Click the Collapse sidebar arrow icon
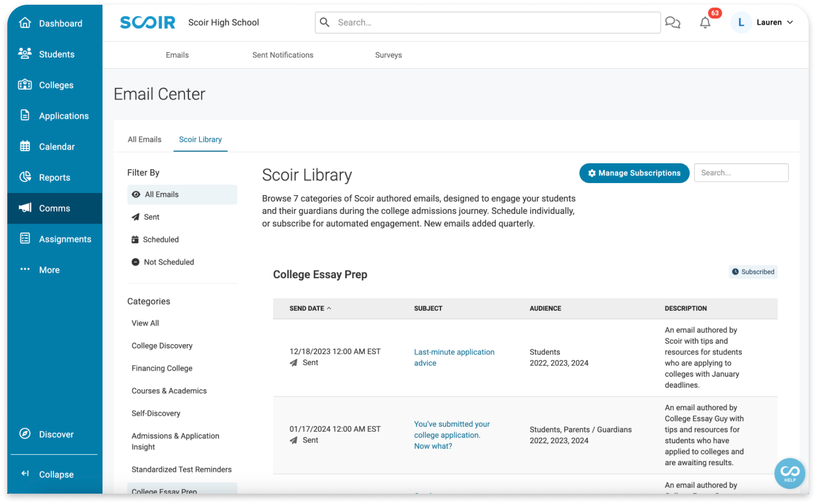The height and width of the screenshot is (504, 816). coord(25,473)
